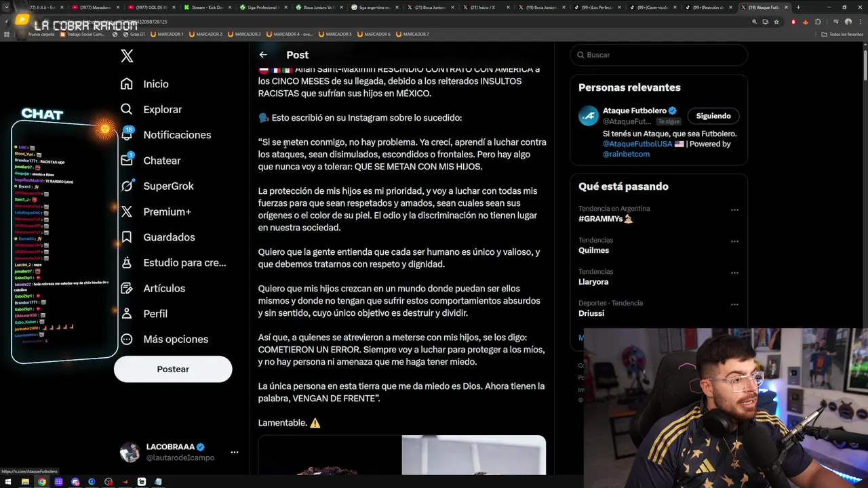Switch to (3977) Maradona YouTube tab
Screen dimensions: 868x488
97,7
